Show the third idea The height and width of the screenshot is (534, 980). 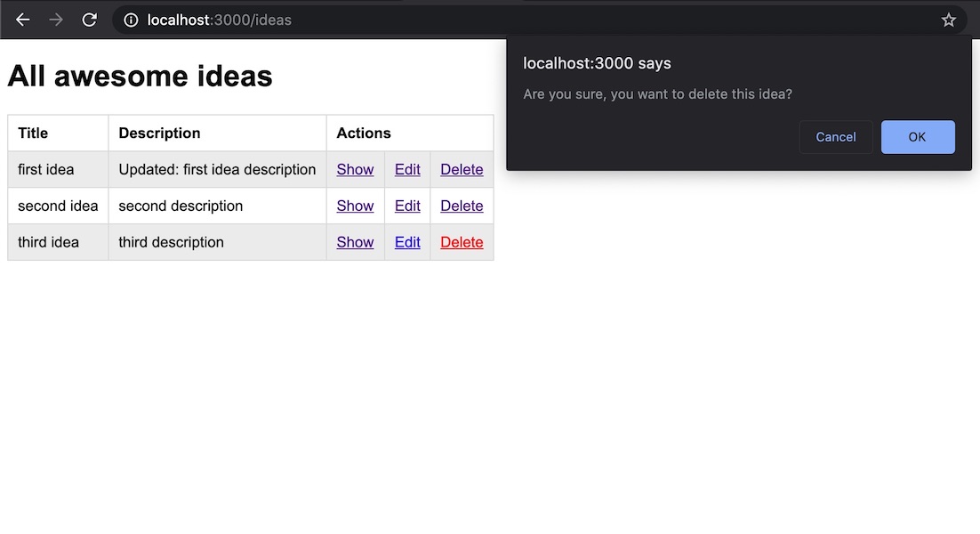(x=355, y=242)
